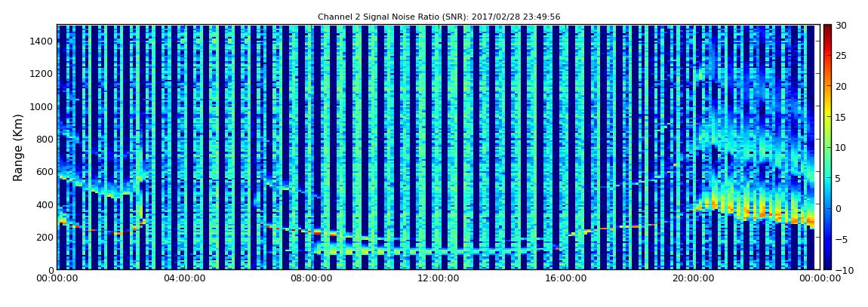Click the colorbar label 15

841,117
